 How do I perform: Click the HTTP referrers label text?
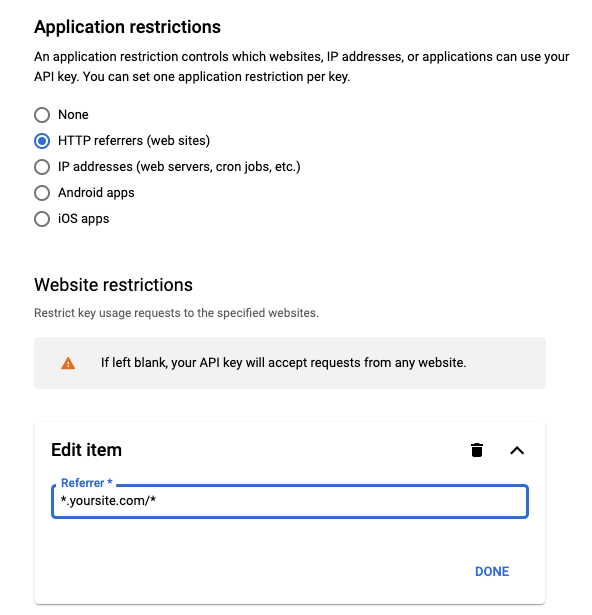point(134,140)
